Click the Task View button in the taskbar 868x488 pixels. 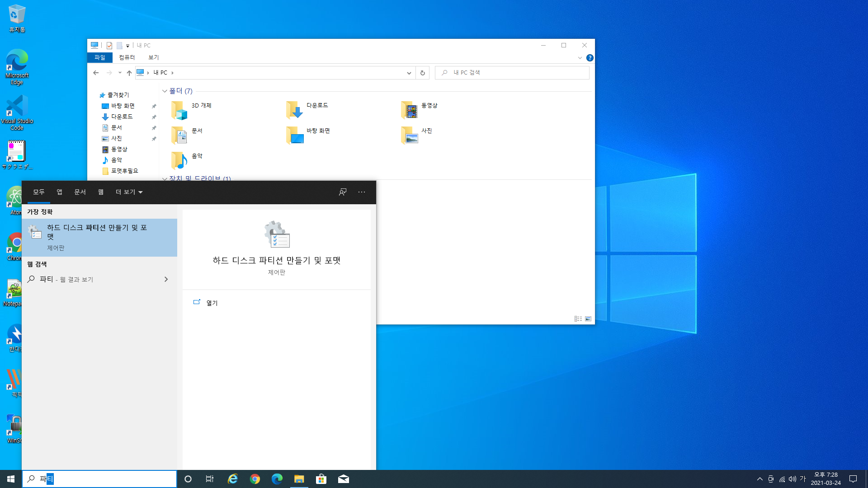[x=209, y=479]
